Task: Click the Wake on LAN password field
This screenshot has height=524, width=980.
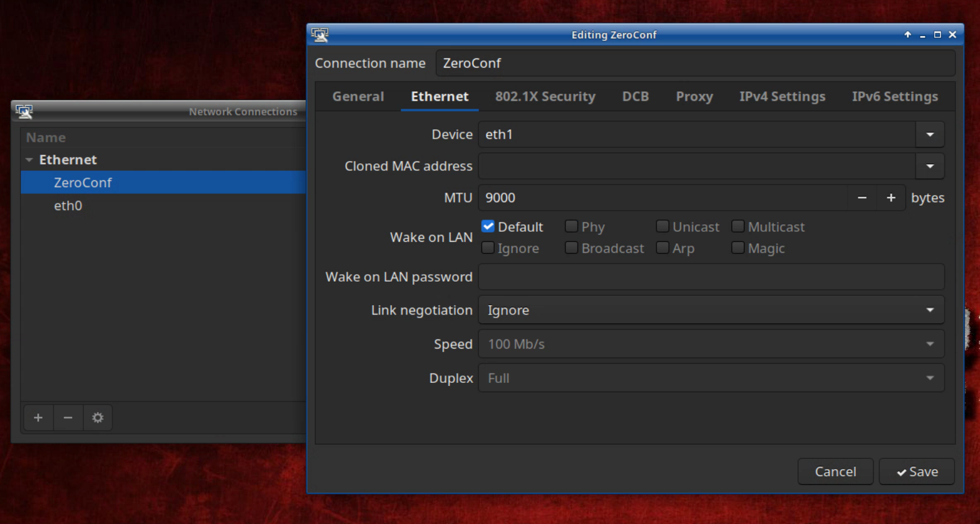Action: pyautogui.click(x=710, y=277)
